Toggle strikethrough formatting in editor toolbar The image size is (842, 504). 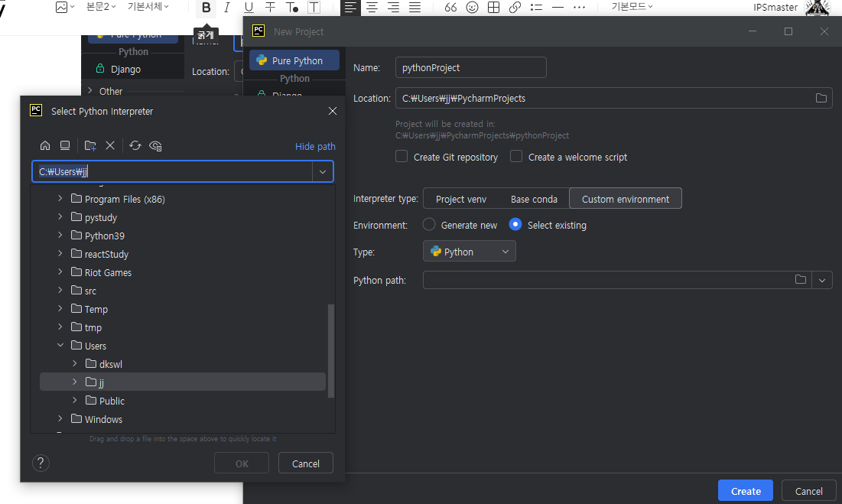click(270, 8)
